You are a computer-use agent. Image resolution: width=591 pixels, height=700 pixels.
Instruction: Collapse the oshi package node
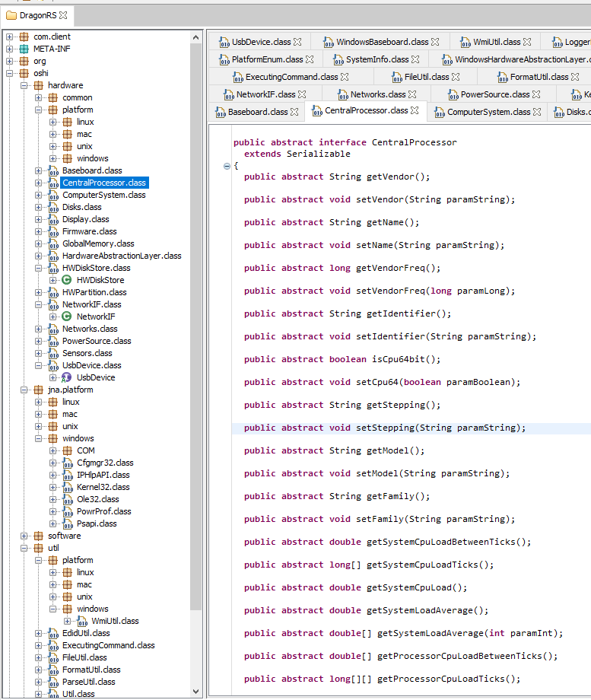click(10, 73)
